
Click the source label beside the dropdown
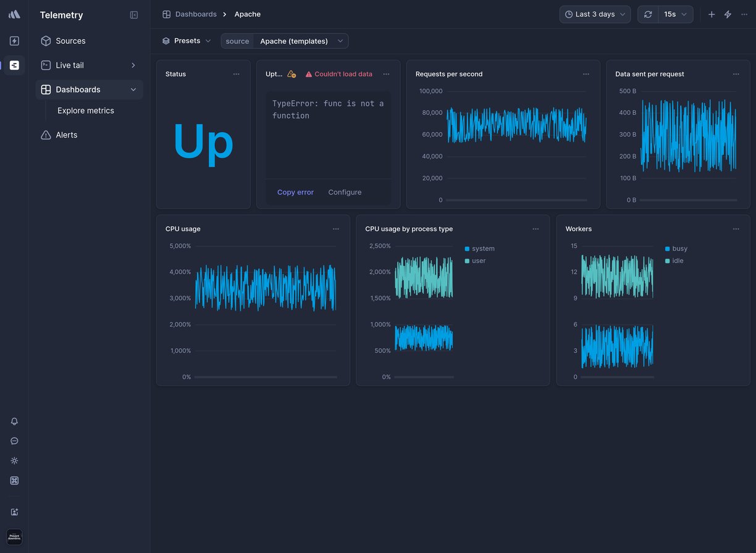coord(237,41)
